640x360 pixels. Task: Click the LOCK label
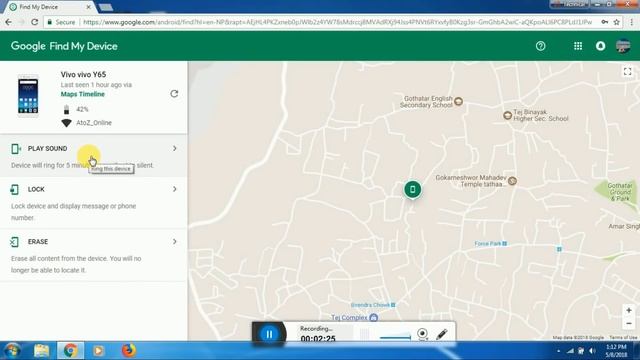36,189
